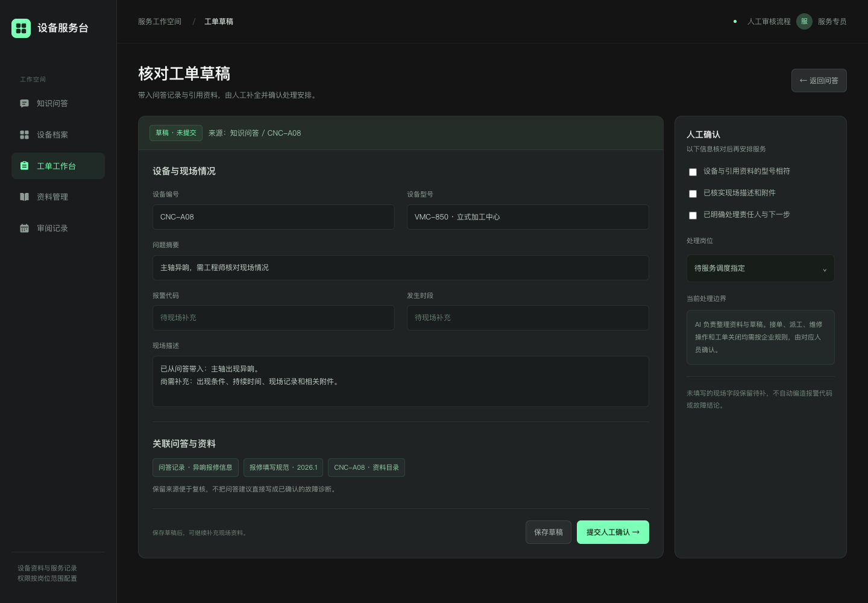The height and width of the screenshot is (603, 868).
Task: Open 知识问答 chat icon in sidebar
Action: coord(24,104)
